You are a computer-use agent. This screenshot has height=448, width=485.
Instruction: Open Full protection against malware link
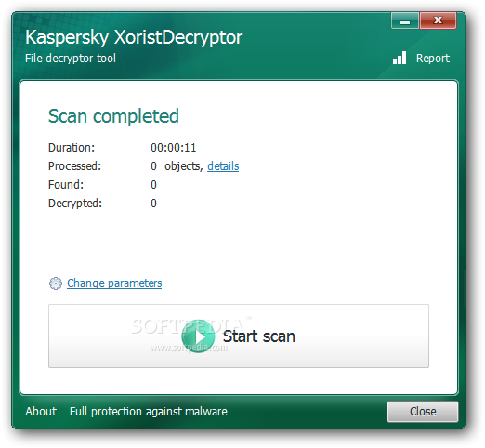pyautogui.click(x=149, y=412)
